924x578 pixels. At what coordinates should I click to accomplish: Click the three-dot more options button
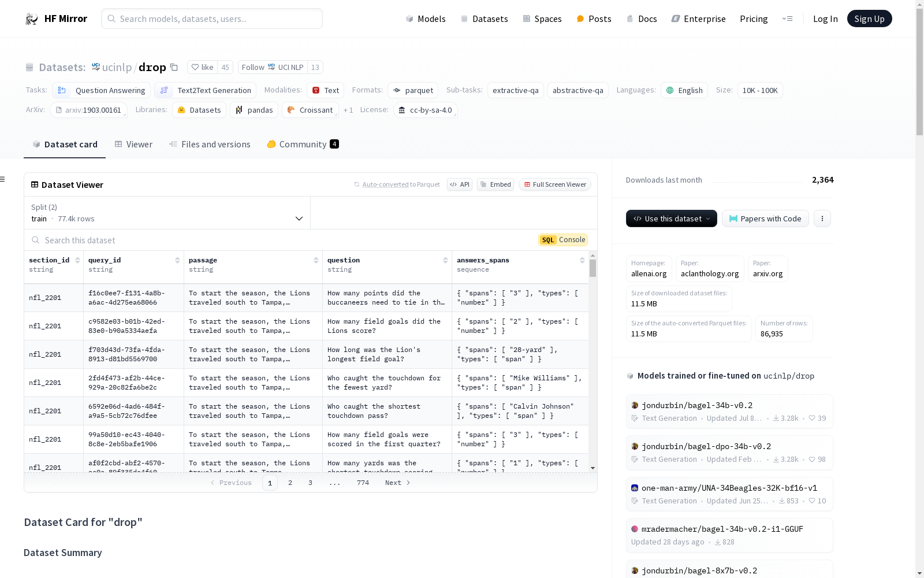coord(822,218)
